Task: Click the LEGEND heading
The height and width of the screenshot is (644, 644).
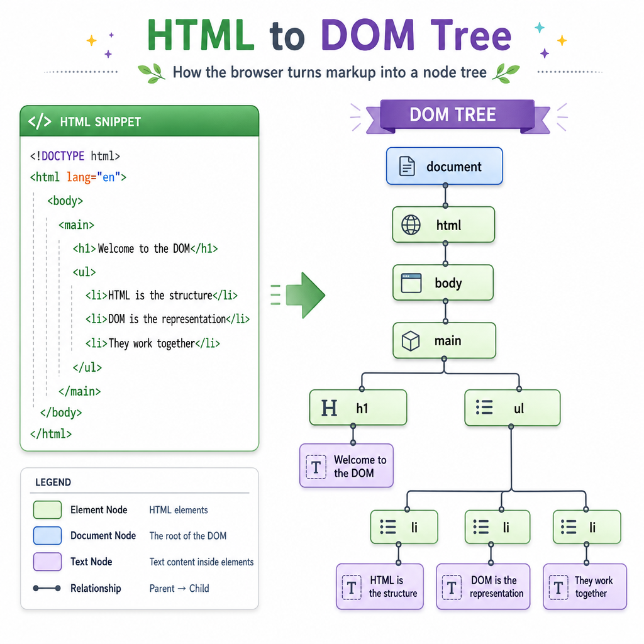Action: [x=53, y=482]
